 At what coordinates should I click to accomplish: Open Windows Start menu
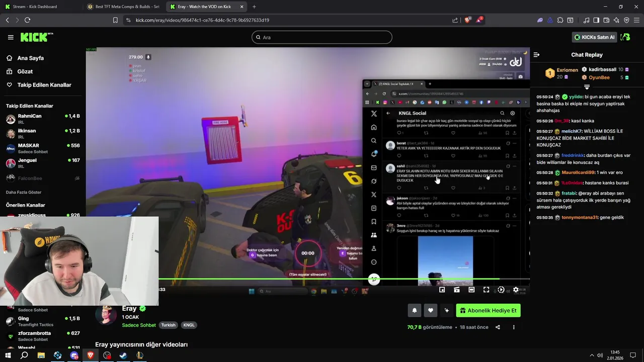(x=8, y=355)
